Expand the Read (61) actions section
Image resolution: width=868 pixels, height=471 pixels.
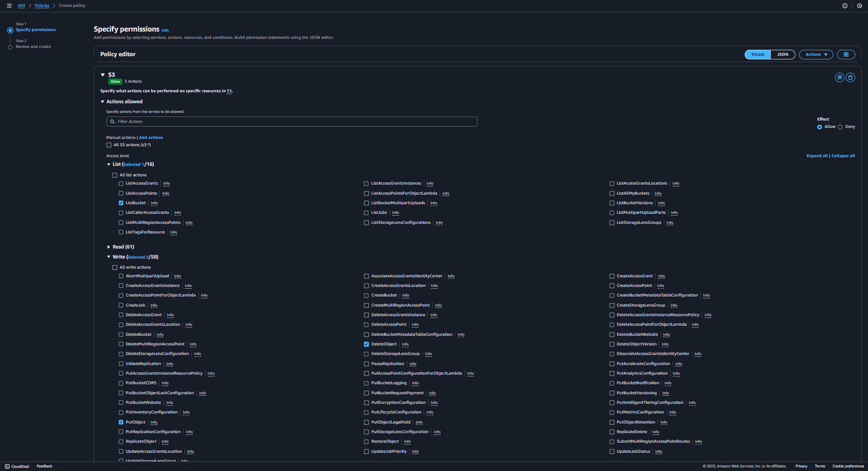pos(109,247)
